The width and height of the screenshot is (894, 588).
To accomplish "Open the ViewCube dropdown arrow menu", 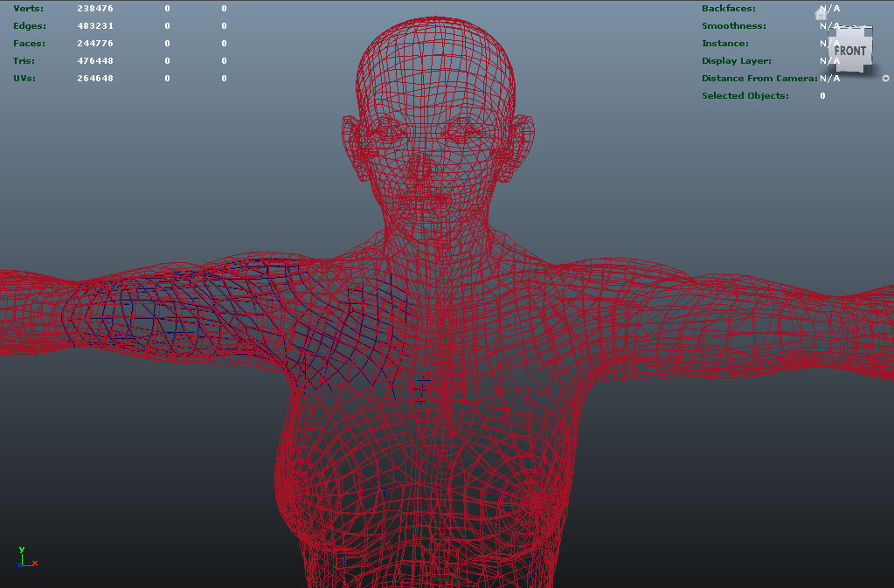I will [x=885, y=78].
